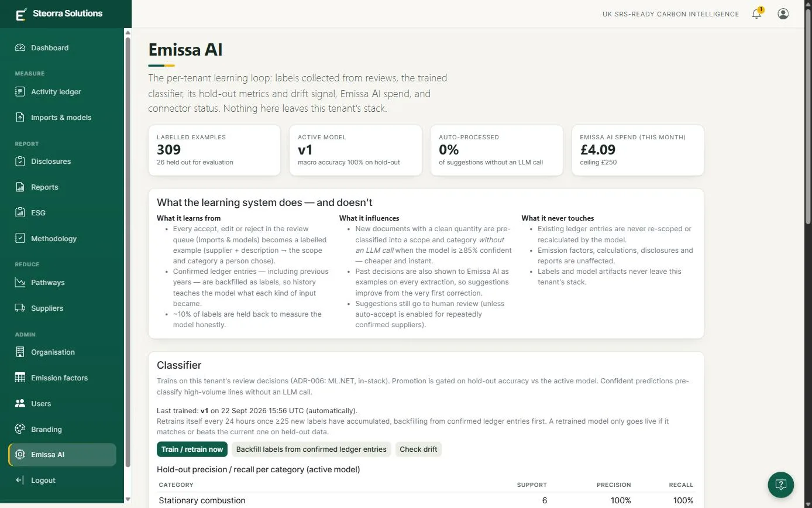Click 'What it never touches' heading
812x508 pixels.
click(x=558, y=218)
